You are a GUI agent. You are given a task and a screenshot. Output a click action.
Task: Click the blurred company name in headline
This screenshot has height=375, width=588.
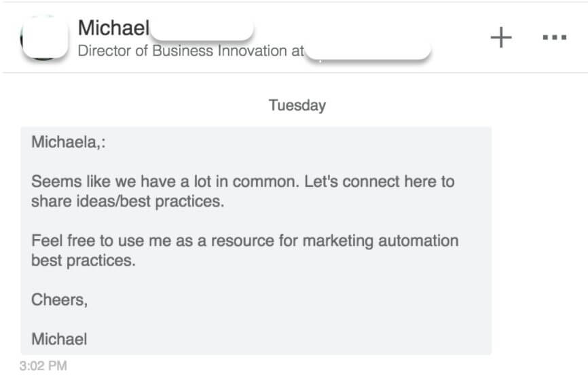pyautogui.click(x=367, y=52)
